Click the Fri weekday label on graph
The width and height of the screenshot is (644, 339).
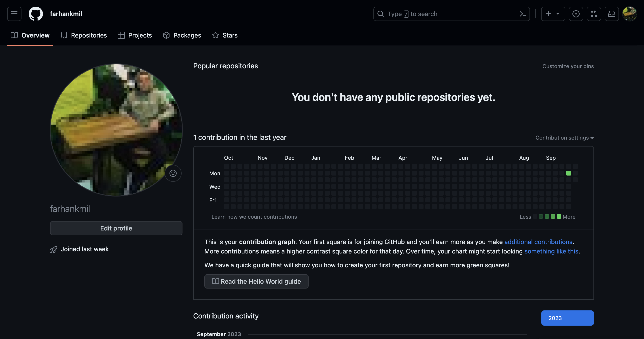click(212, 200)
